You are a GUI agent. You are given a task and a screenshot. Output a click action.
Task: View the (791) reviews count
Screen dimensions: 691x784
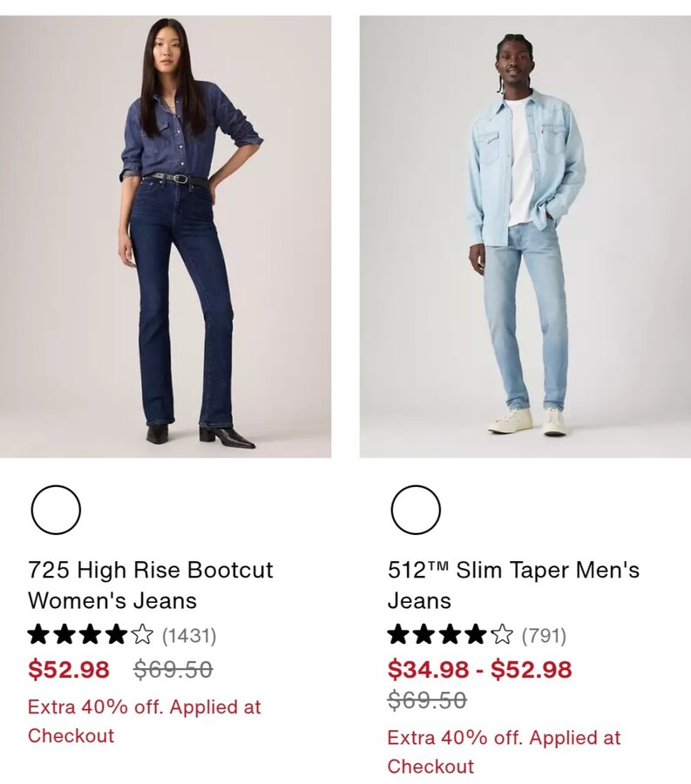(x=544, y=636)
